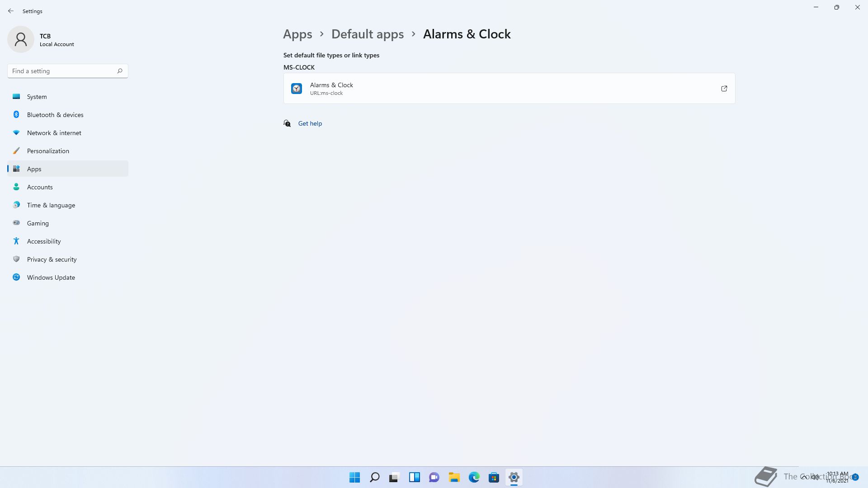Open Network & internet settings
This screenshot has width=868, height=488.
[x=68, y=133]
